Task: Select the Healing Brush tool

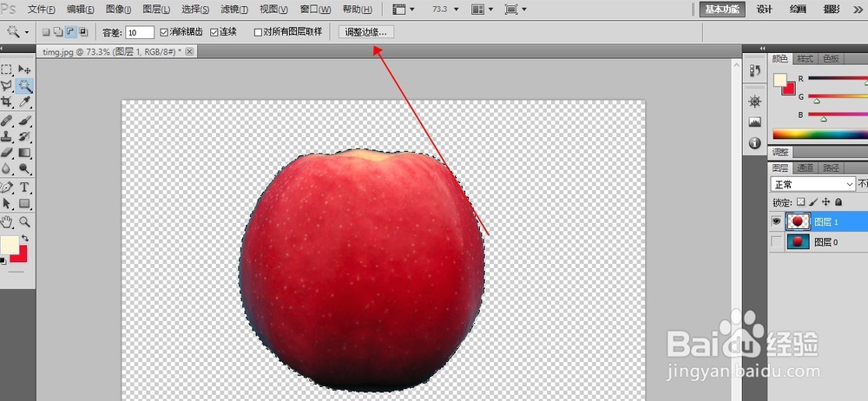Action: tap(7, 120)
